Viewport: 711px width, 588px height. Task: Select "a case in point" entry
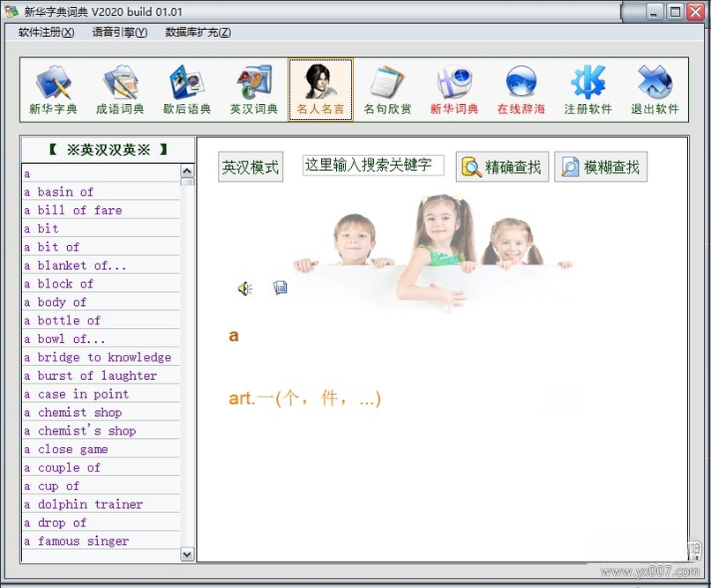click(x=101, y=394)
